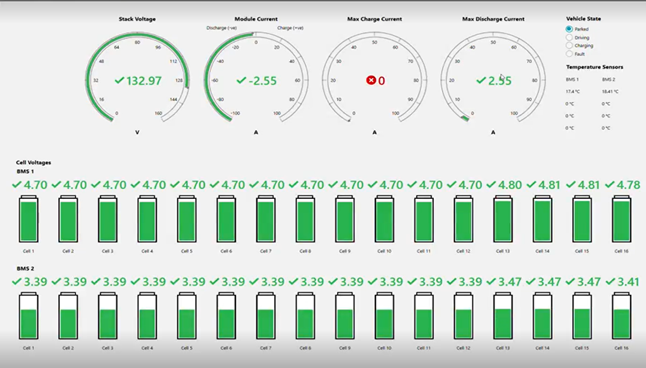
Task: Click BMS 2 Cell 12 battery icon
Action: click(463, 316)
